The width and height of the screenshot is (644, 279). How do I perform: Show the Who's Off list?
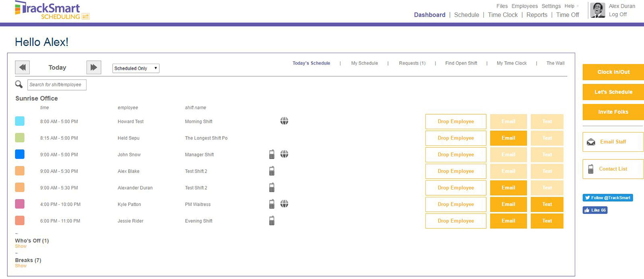click(21, 246)
